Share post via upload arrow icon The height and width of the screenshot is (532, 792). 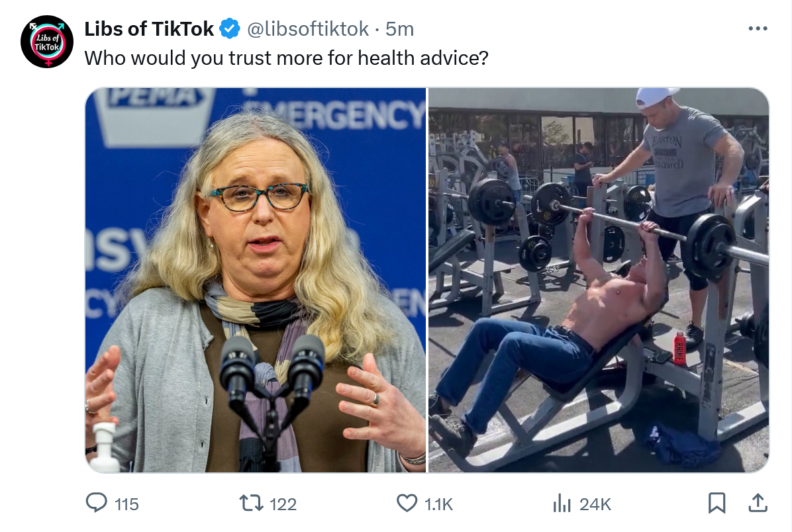click(x=758, y=504)
